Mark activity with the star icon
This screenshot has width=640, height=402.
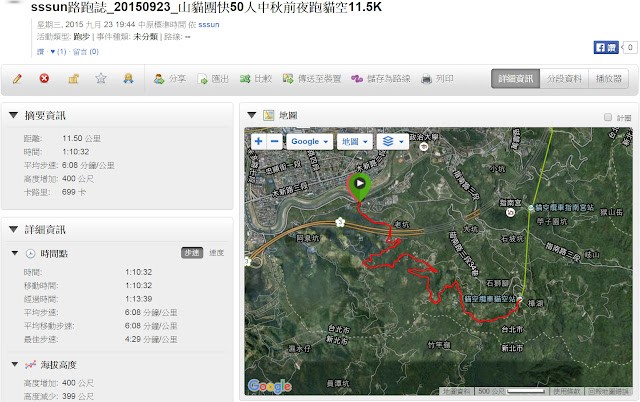pos(101,78)
